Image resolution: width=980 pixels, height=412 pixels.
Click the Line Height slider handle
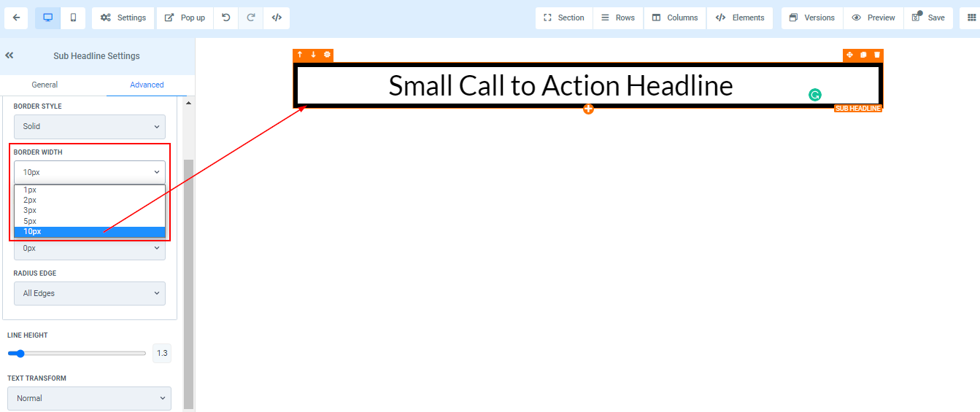tap(20, 354)
